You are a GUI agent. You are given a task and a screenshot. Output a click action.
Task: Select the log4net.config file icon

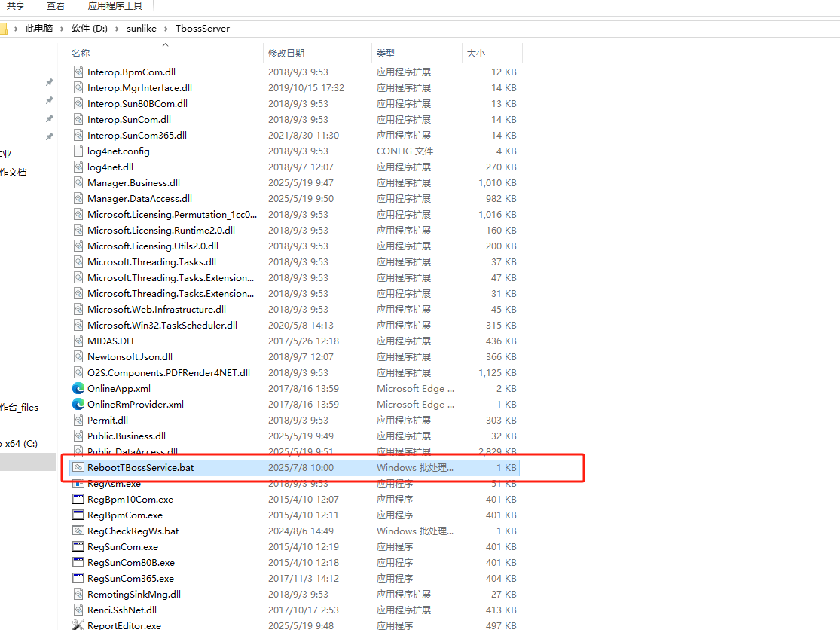point(78,151)
